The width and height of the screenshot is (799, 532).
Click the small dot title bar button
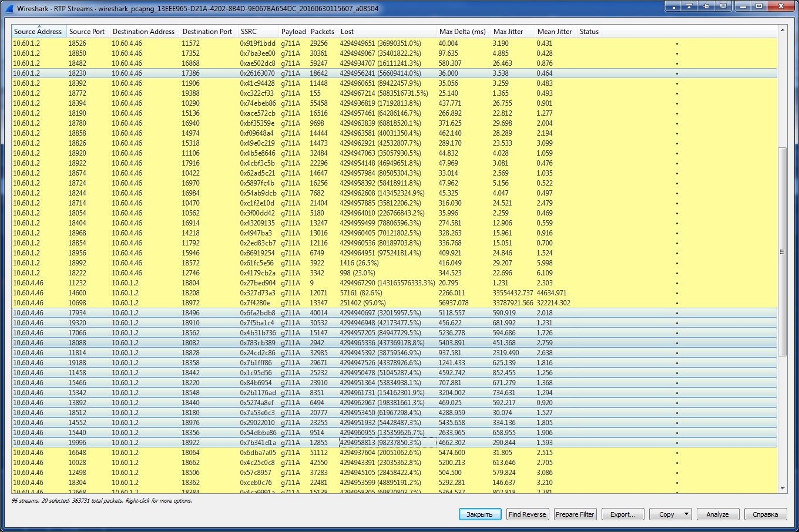pyautogui.click(x=673, y=6)
